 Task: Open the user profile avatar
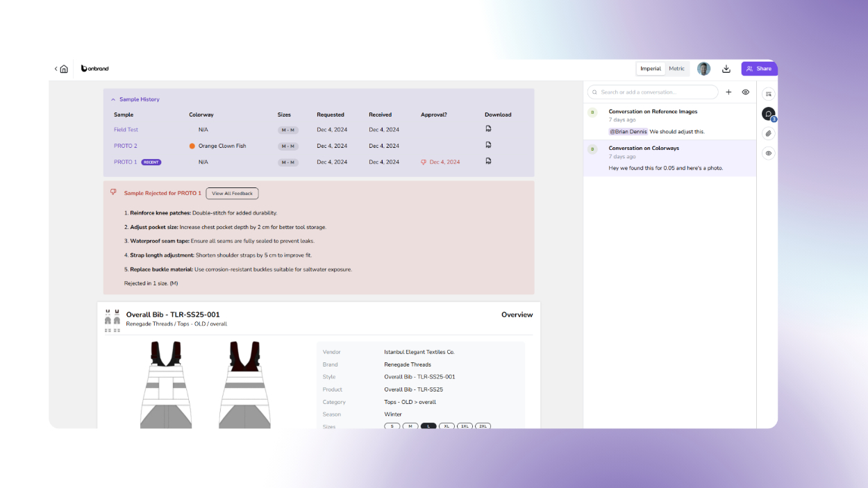click(x=703, y=69)
